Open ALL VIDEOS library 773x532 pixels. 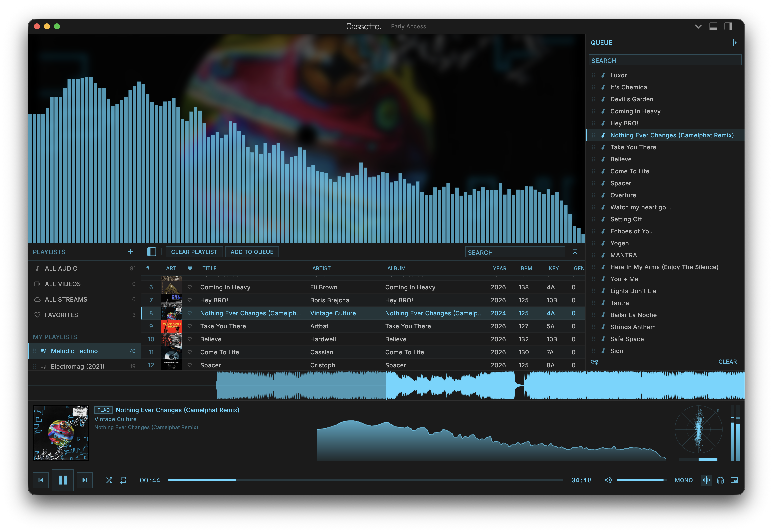pos(84,284)
